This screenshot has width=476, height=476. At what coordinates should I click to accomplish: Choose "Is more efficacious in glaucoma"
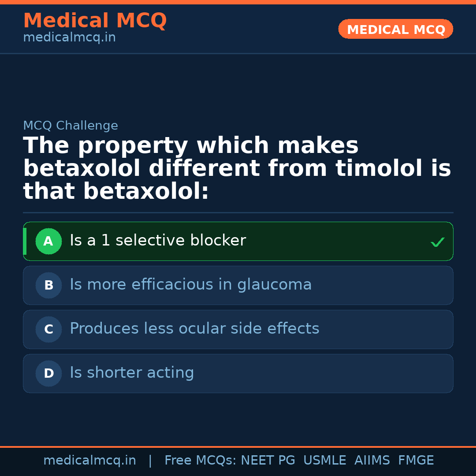[x=190, y=285]
